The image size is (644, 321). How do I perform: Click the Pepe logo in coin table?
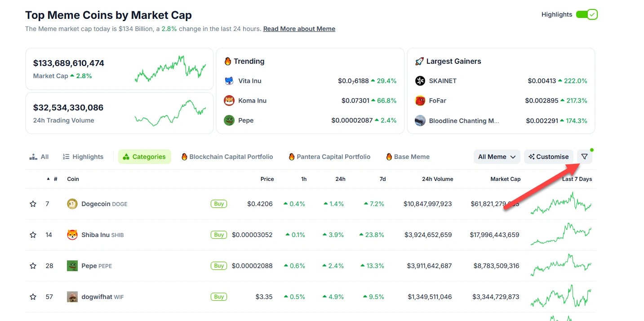(72, 266)
